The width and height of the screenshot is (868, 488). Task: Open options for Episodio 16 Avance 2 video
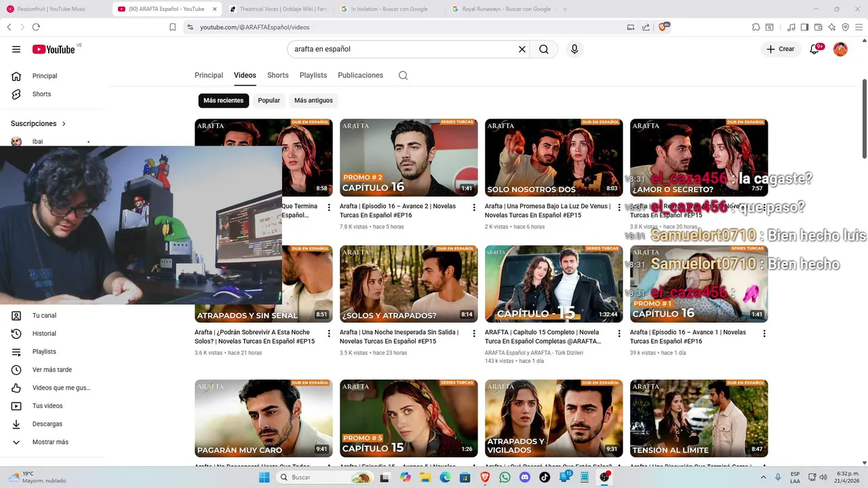point(474,207)
